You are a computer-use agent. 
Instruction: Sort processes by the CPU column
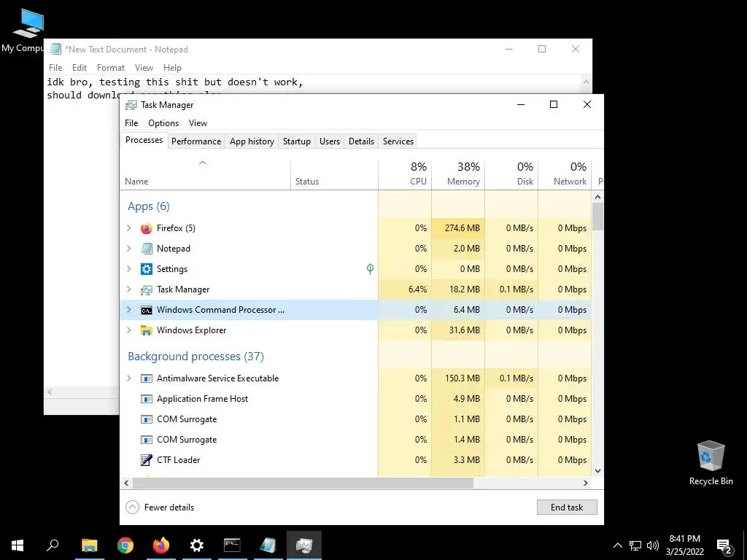(x=405, y=174)
